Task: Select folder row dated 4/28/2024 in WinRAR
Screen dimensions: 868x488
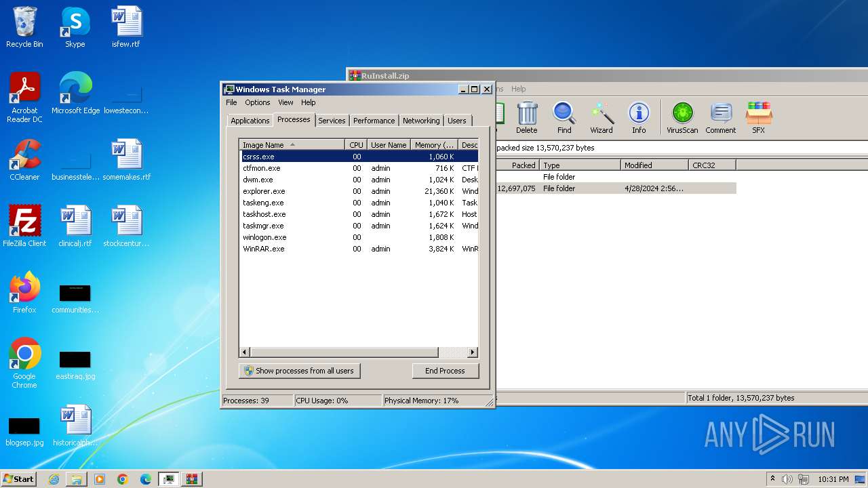Action: coord(616,188)
